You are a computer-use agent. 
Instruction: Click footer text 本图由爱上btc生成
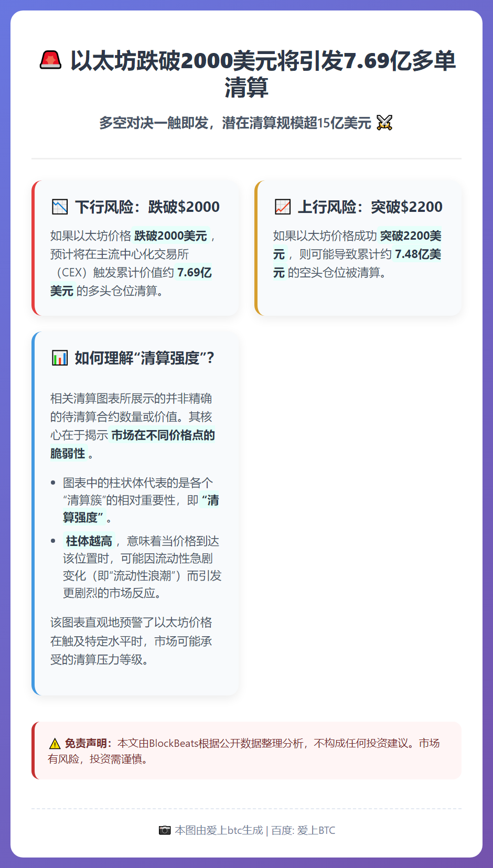point(219,830)
